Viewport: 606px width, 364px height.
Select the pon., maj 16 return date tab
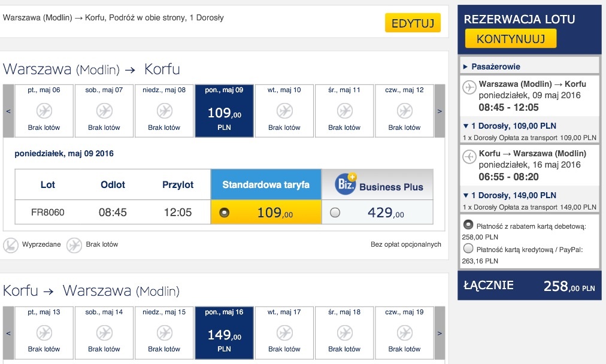tap(224, 333)
